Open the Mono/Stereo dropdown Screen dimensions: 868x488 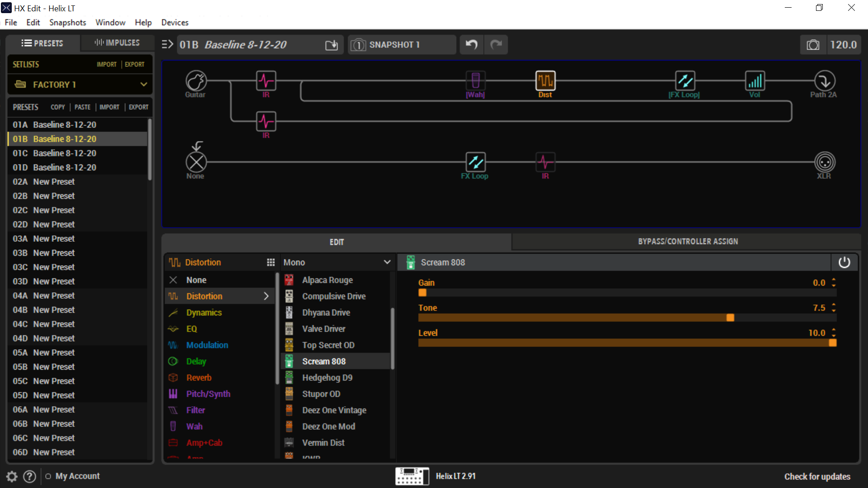pyautogui.click(x=337, y=263)
